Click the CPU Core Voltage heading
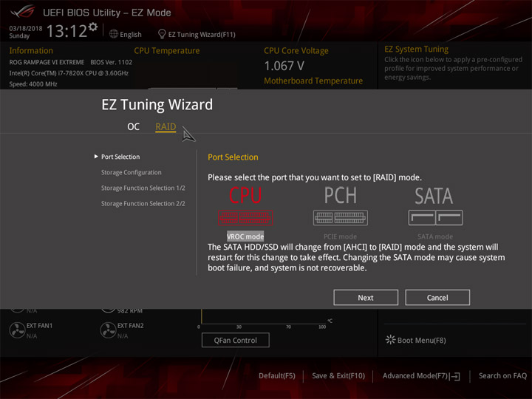 tap(296, 50)
